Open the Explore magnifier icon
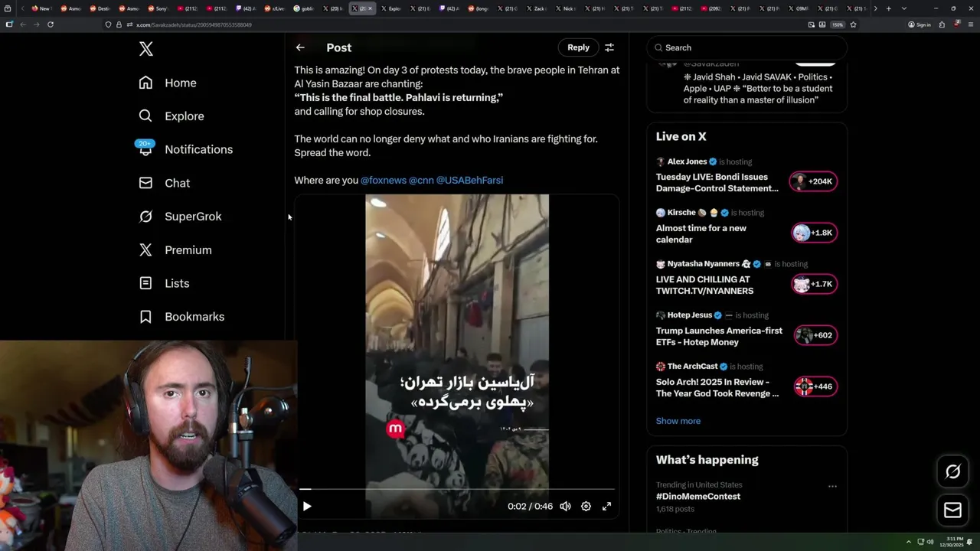The image size is (980, 551). [x=145, y=116]
